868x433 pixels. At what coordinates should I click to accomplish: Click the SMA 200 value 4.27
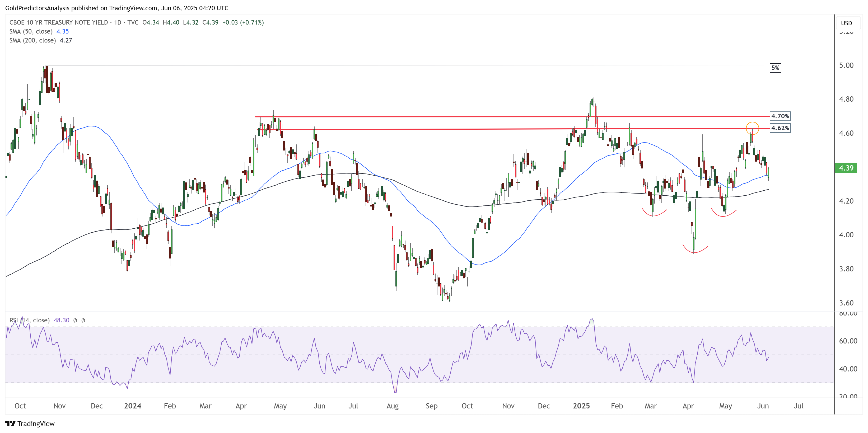[x=66, y=40]
